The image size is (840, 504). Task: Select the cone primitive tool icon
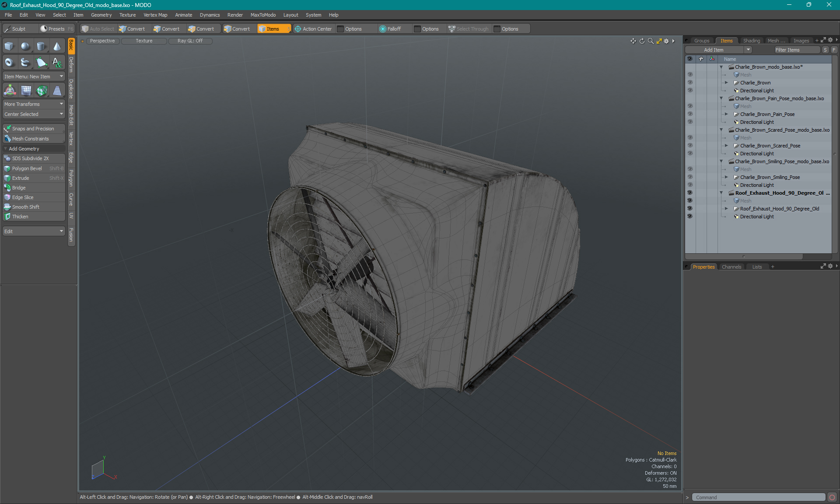pos(57,46)
